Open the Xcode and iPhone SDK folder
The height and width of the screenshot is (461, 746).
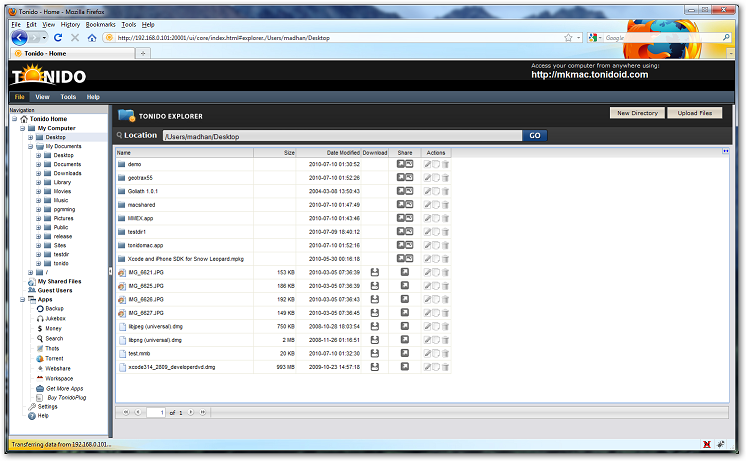click(186, 259)
